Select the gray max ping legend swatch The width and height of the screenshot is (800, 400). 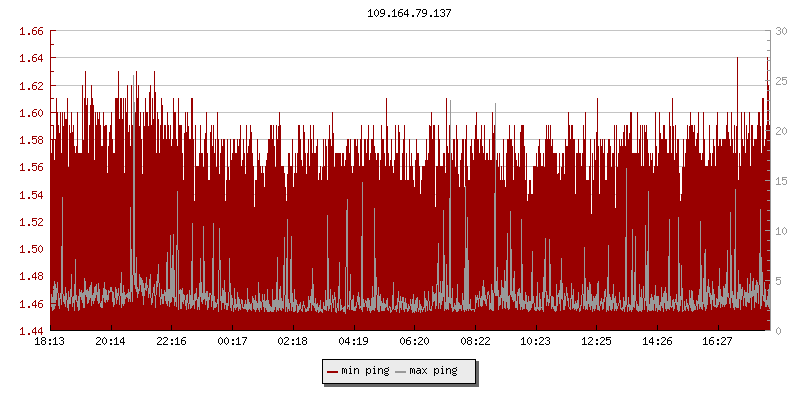pos(401,372)
